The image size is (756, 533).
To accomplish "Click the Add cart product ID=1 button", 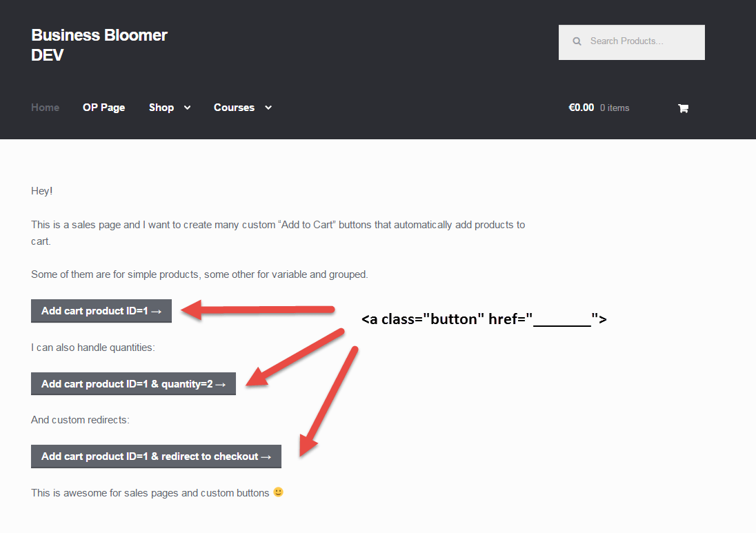I will [x=101, y=311].
